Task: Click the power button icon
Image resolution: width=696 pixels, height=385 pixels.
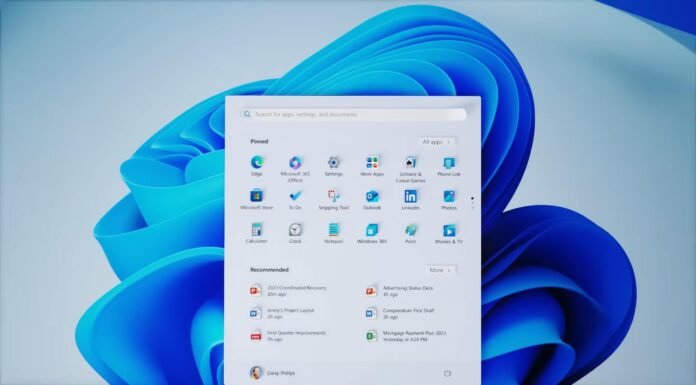Action: (447, 373)
